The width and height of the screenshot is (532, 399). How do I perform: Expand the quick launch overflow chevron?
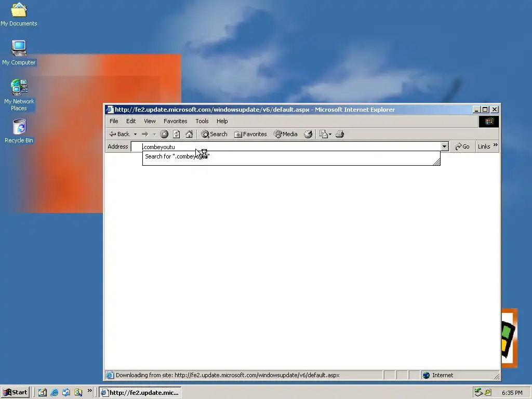point(89,391)
